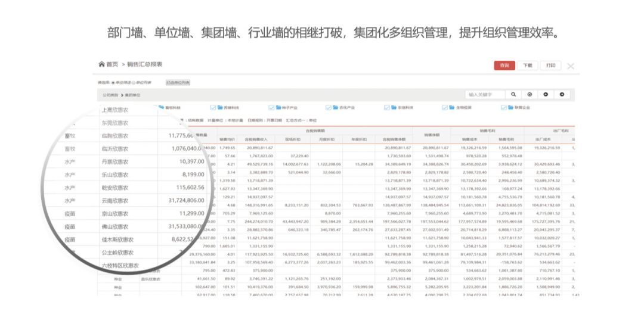Click the cell showing 24,823,836.05

(x=507, y=204)
